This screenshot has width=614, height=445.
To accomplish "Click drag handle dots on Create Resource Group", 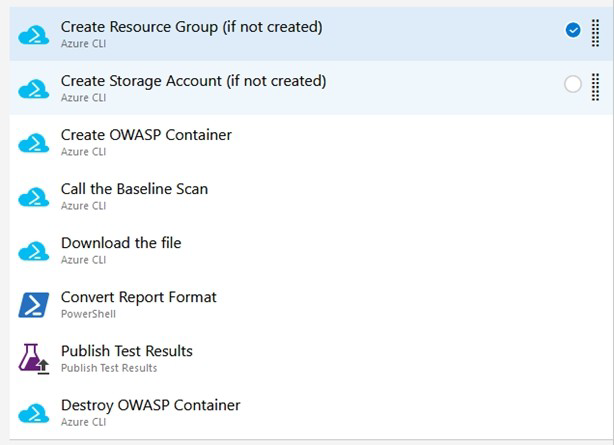I will click(x=596, y=32).
